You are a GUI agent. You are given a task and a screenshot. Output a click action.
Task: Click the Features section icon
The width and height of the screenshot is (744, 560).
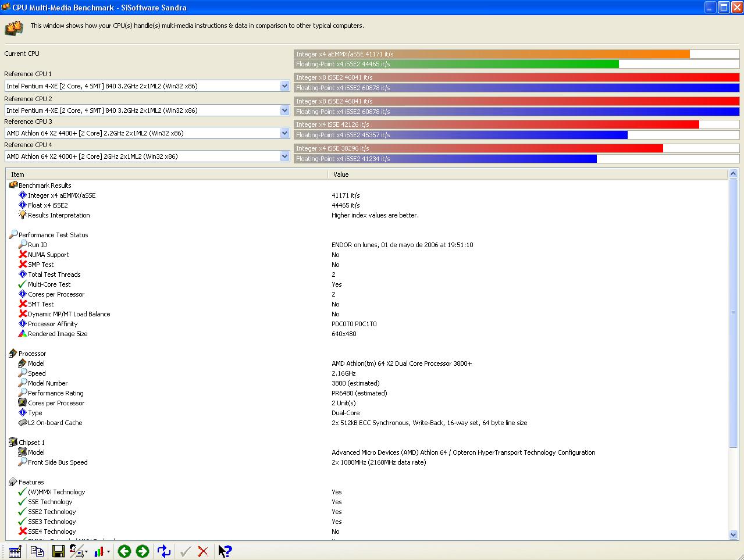13,481
